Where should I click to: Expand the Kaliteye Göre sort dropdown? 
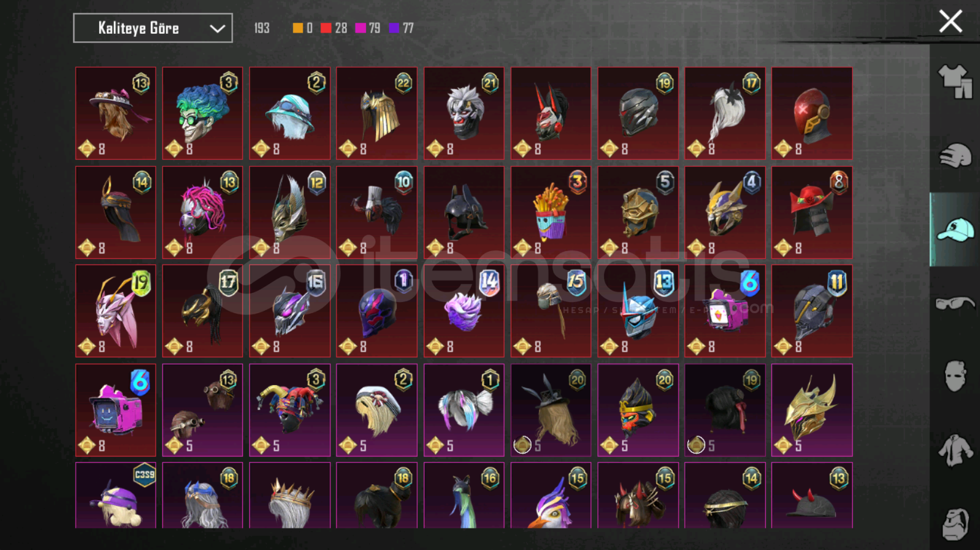[x=153, y=28]
